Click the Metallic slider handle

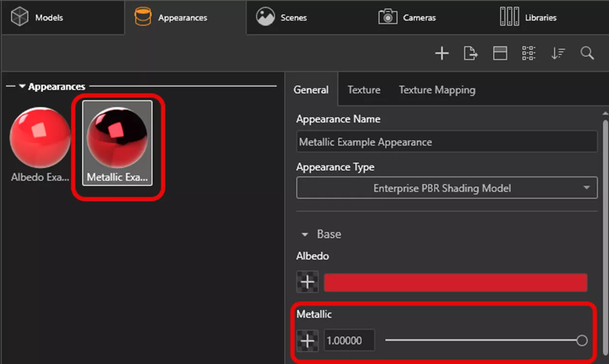click(x=582, y=341)
